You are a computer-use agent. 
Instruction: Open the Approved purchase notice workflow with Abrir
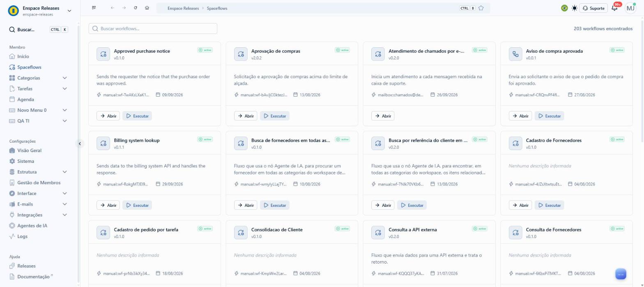tap(108, 116)
